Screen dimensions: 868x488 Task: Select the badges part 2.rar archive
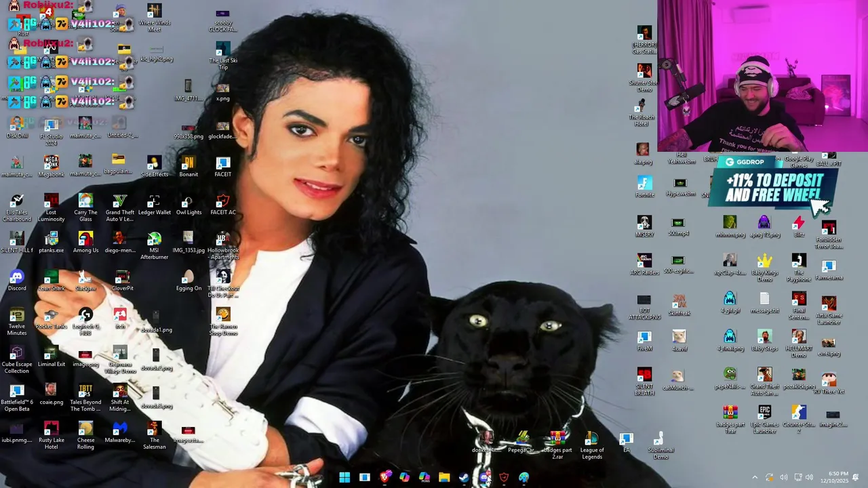[x=557, y=446]
